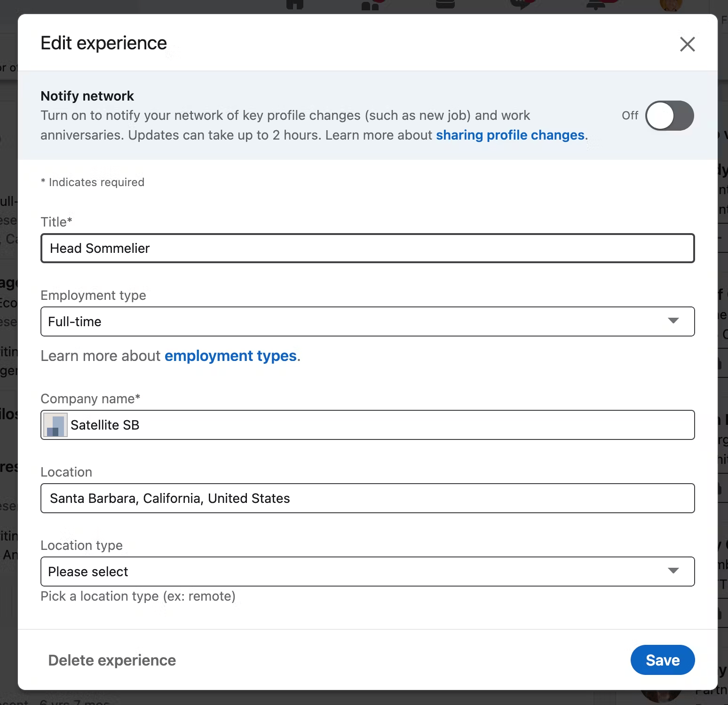Turn on the Notify network toggle

670,116
